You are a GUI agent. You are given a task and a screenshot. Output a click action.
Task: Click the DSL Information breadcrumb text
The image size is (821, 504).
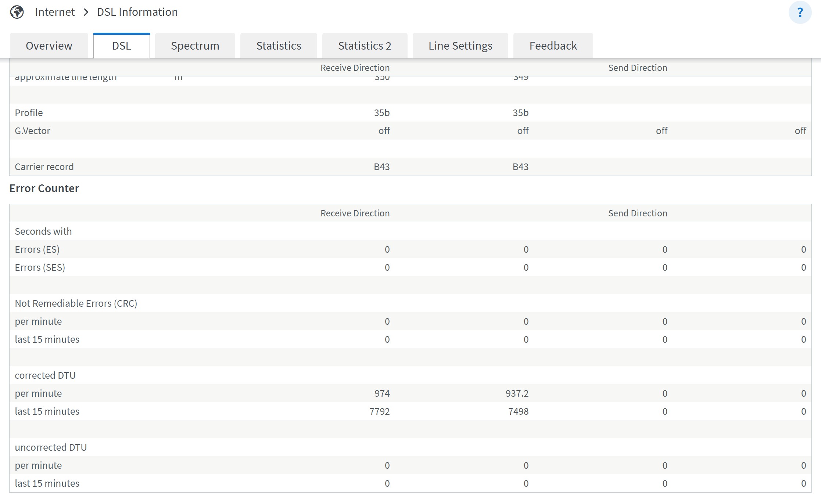click(x=137, y=12)
